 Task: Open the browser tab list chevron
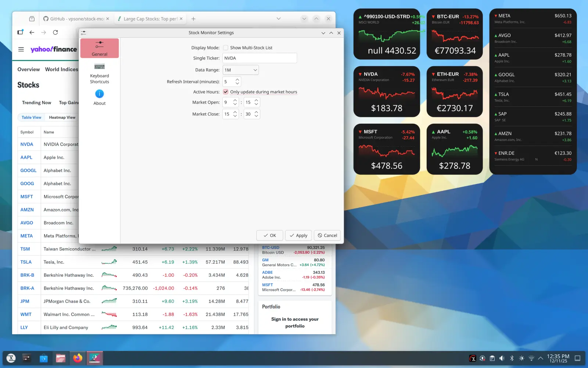point(278,18)
